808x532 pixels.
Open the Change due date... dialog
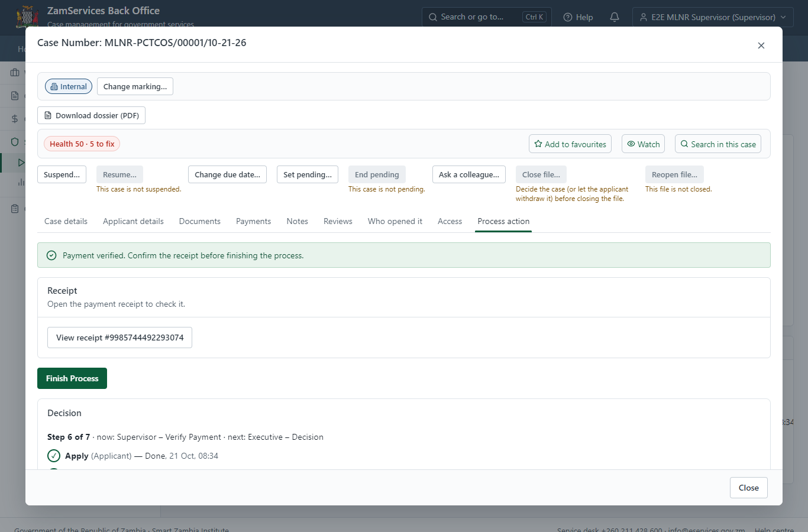coord(227,174)
